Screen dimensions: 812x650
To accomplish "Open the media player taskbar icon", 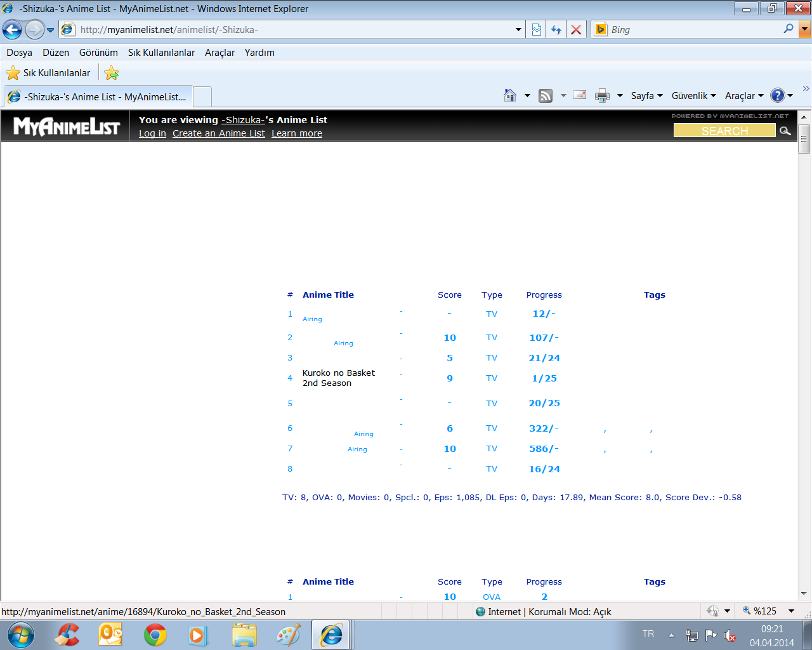I will (x=198, y=635).
